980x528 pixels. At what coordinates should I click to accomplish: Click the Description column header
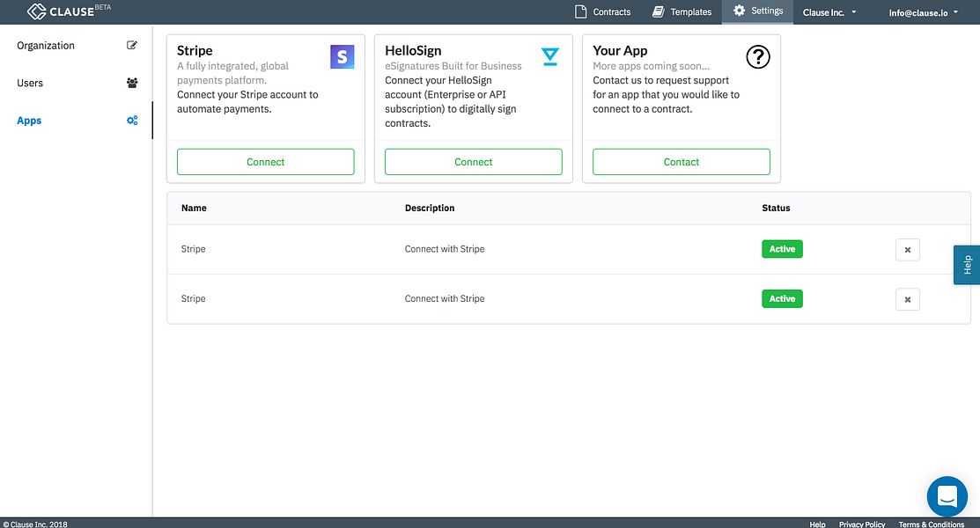(430, 208)
